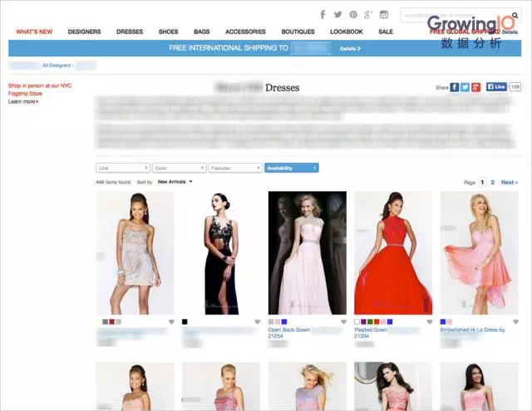Open the red Pleated Gown thumbnail
This screenshot has width=532, height=411.
(x=393, y=252)
